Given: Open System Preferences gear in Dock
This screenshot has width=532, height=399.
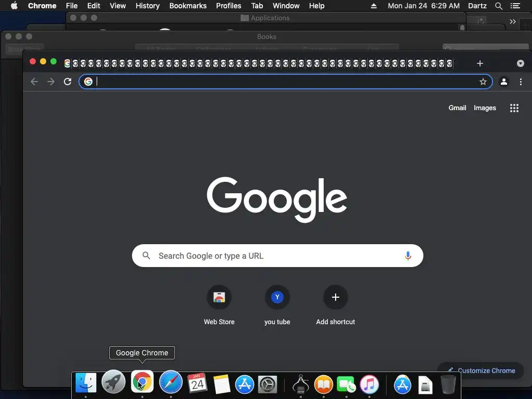Looking at the screenshot, I should [268, 384].
